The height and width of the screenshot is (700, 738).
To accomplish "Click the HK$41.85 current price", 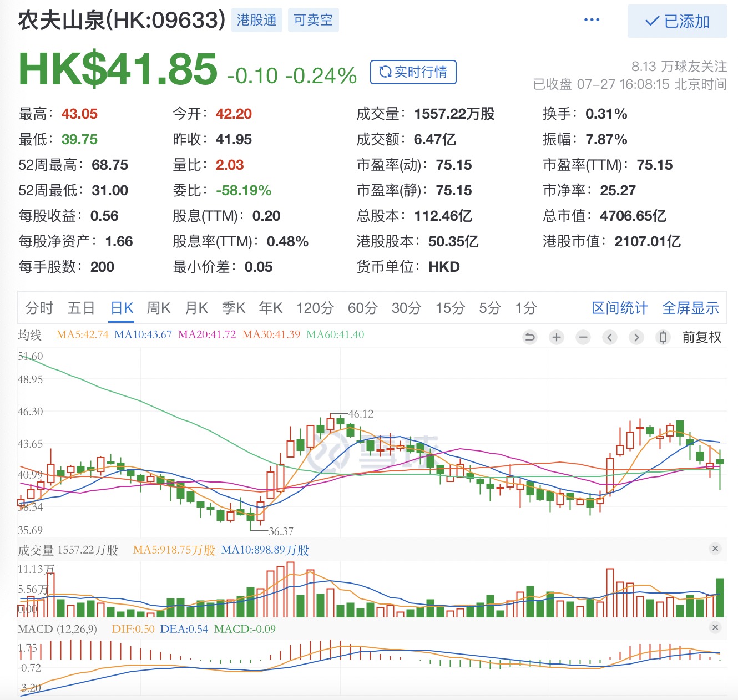I will point(118,69).
